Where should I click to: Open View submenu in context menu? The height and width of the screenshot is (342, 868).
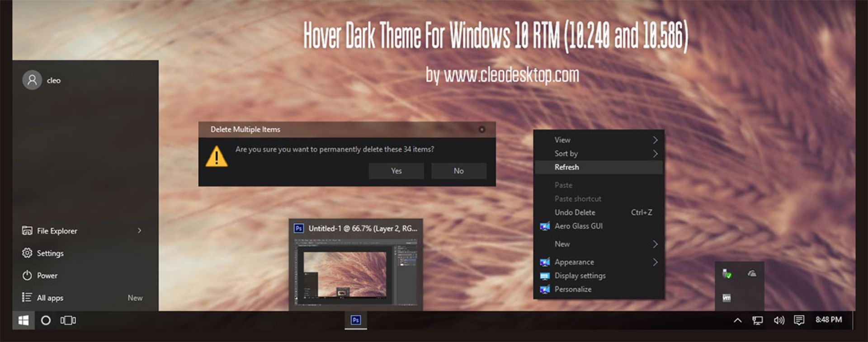(599, 140)
